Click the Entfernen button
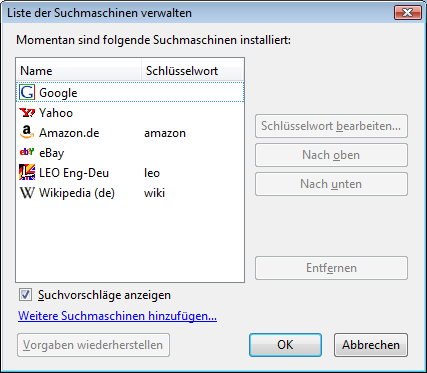 tap(331, 268)
